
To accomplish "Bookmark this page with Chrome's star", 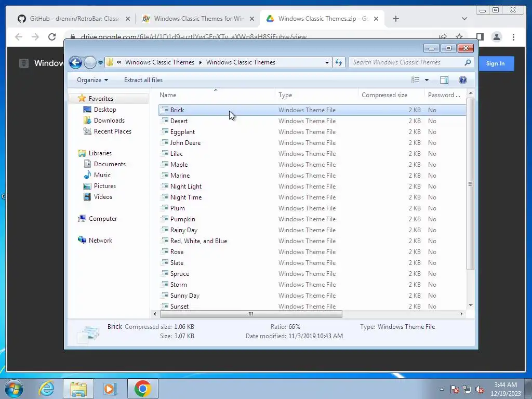I will tap(459, 37).
